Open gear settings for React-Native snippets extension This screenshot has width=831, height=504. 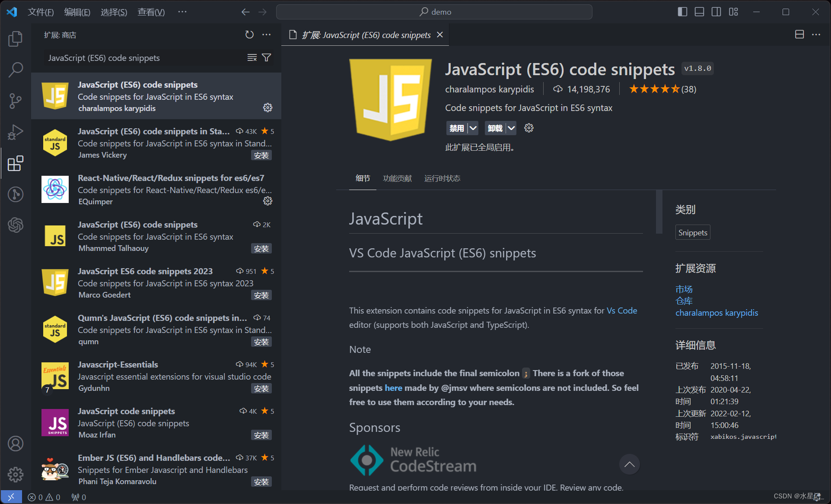(x=268, y=201)
